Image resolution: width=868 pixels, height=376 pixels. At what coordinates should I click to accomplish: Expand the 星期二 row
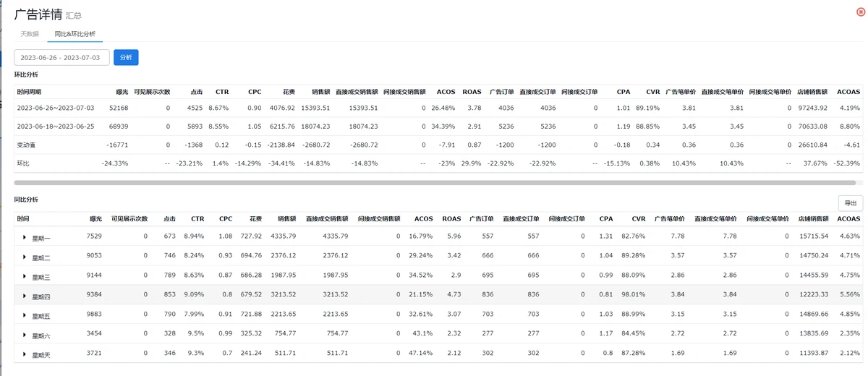point(25,257)
